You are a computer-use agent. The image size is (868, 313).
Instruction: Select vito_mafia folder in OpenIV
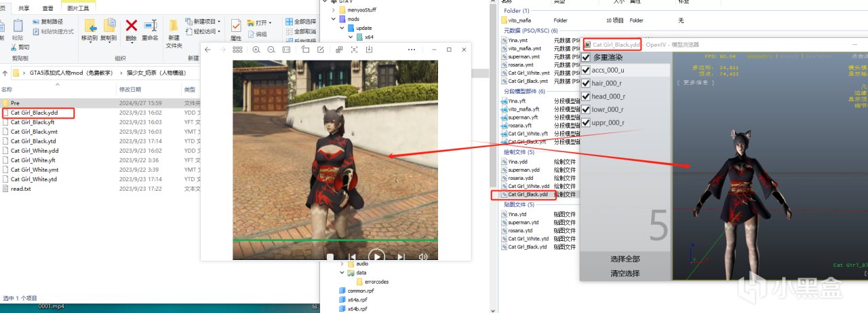(520, 21)
